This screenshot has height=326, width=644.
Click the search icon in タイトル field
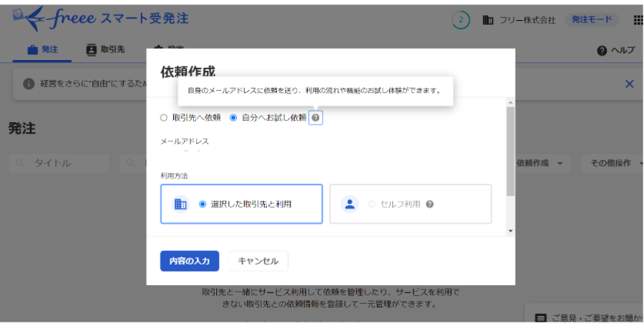coord(20,164)
